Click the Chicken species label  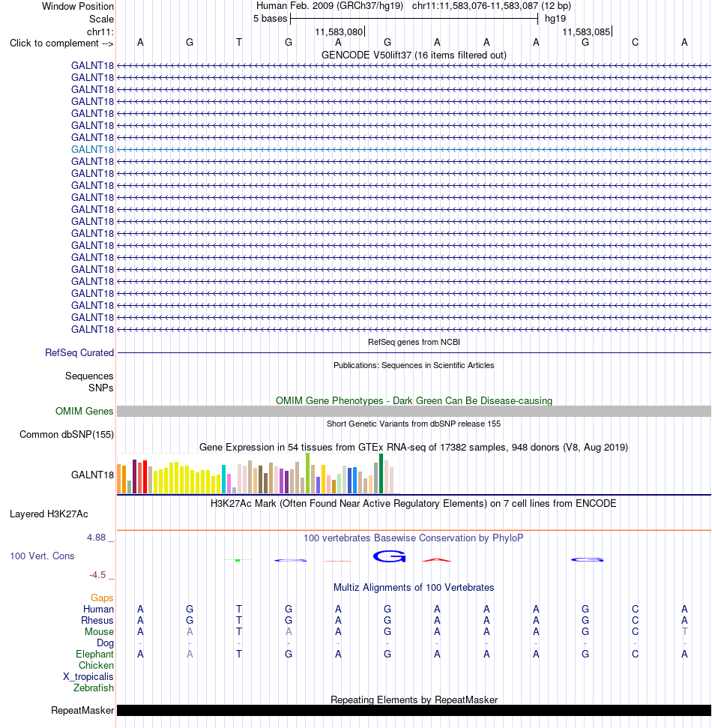tap(96, 665)
